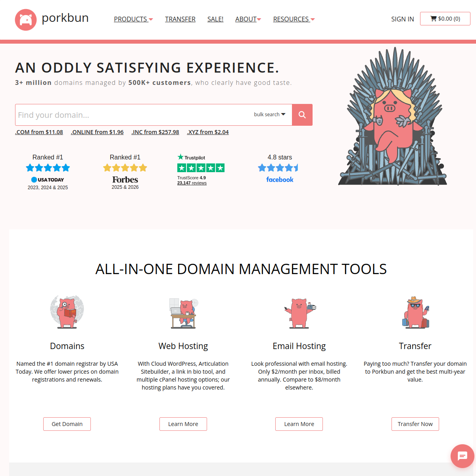Click the USA TODAY five-star rating
The width and height of the screenshot is (476, 476).
tap(48, 168)
